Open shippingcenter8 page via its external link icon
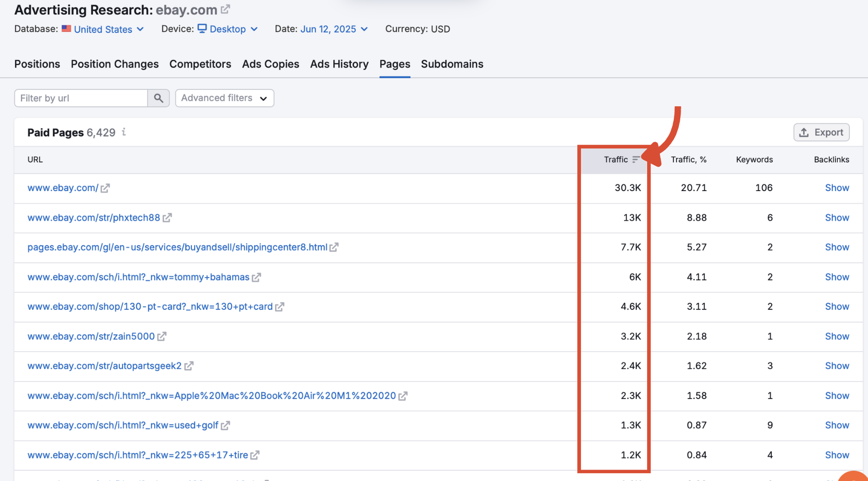Screen dimensions: 868x481 [334, 247]
